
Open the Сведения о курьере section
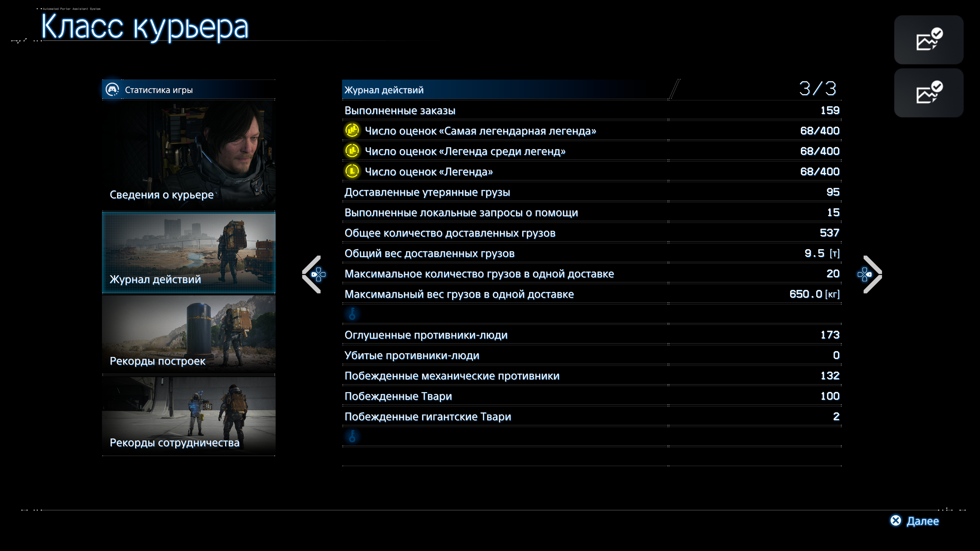(x=189, y=155)
